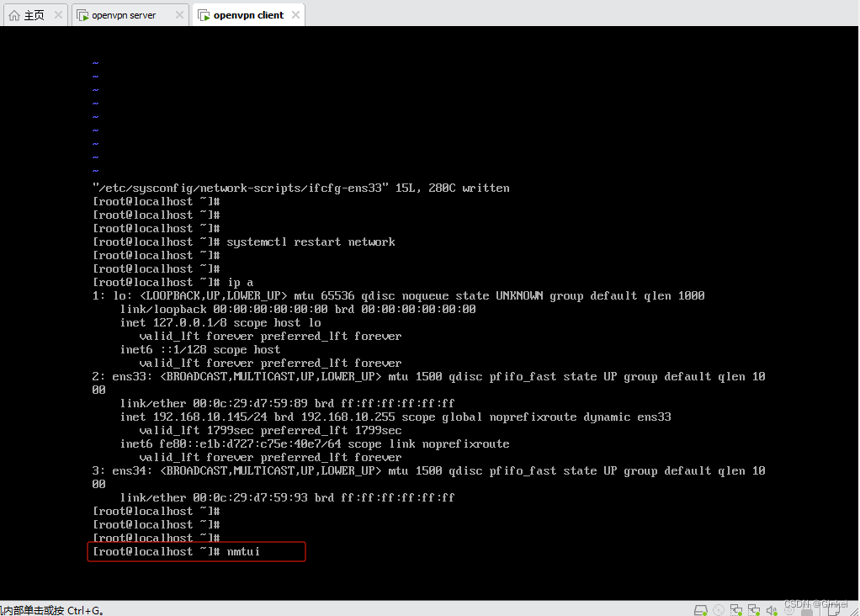Click the 'inet6 ::1/128 scope host' line

pos(200,349)
